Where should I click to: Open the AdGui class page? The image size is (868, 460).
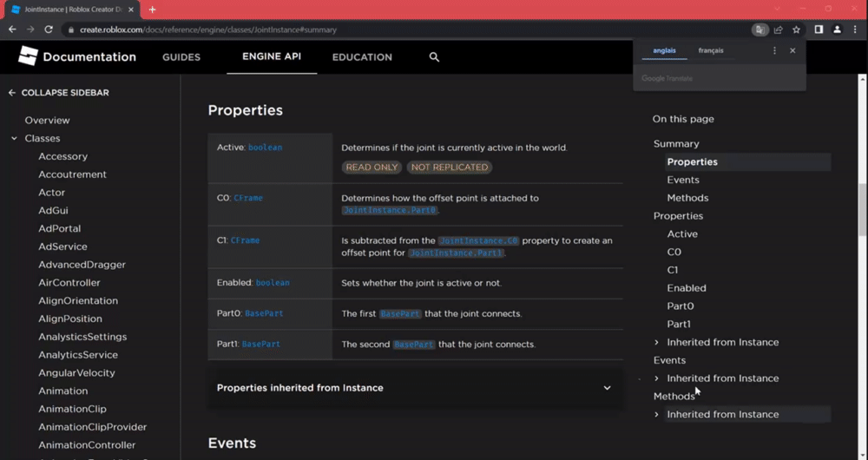(x=53, y=210)
